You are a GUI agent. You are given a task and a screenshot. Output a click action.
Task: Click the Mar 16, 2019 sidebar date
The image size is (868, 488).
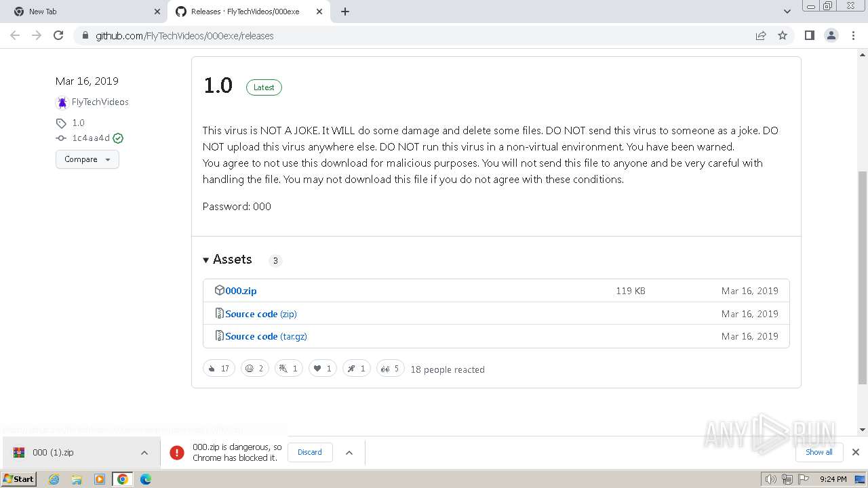coord(87,81)
